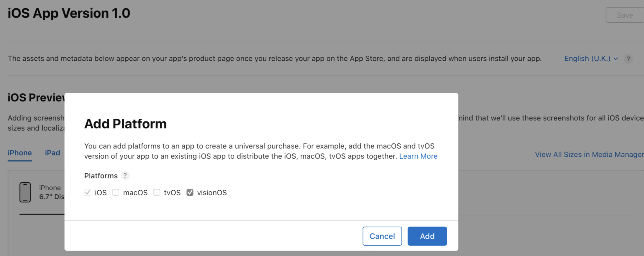Select the iPhone screenshots tab

click(x=20, y=153)
